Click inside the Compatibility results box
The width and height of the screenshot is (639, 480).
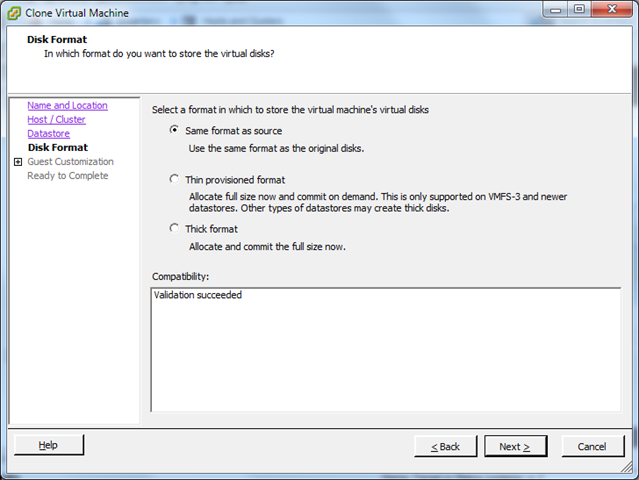pyautogui.click(x=385, y=350)
